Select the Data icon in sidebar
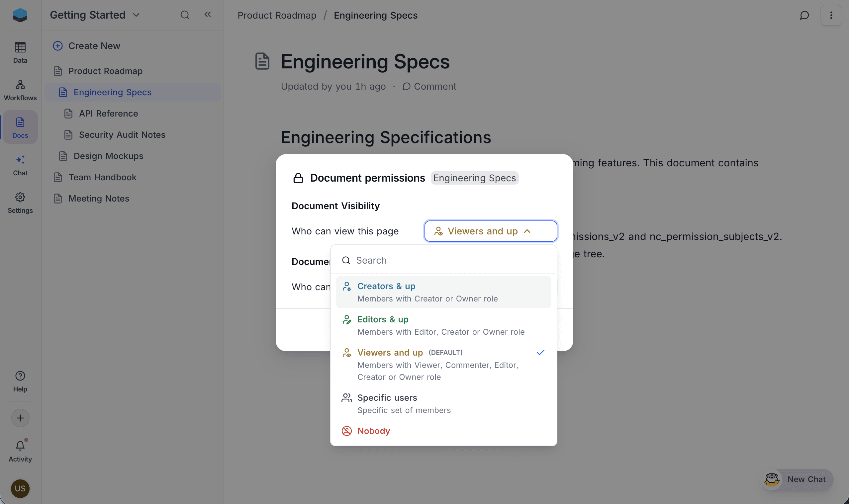 pyautogui.click(x=20, y=53)
